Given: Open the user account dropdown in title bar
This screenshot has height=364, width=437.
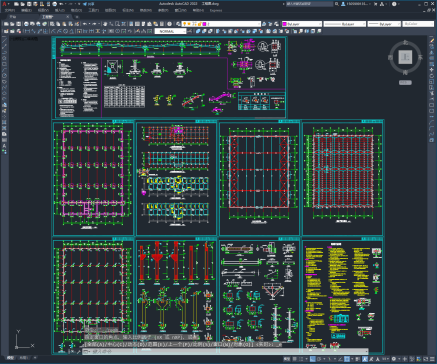Looking at the screenshot, I should click(356, 4).
